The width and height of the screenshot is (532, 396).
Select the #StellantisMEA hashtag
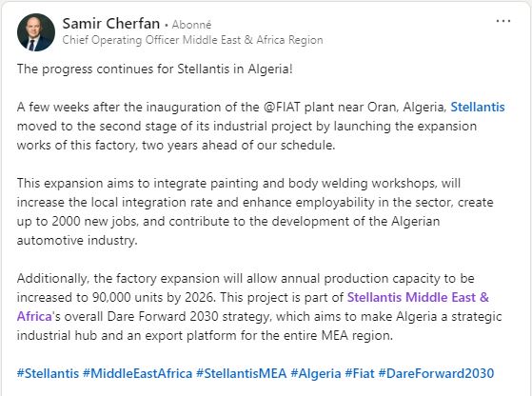(x=241, y=373)
